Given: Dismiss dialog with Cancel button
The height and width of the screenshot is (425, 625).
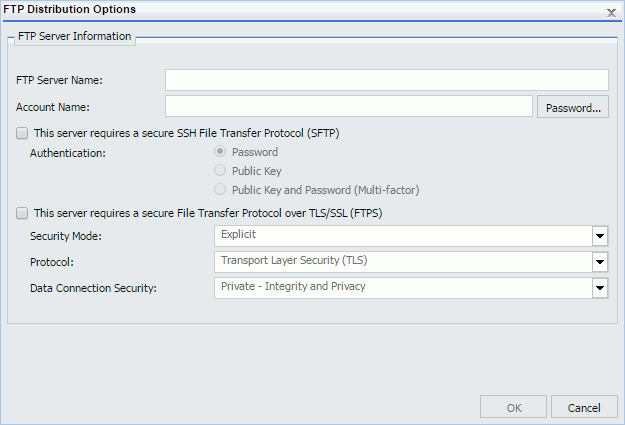Looking at the screenshot, I should point(584,407).
